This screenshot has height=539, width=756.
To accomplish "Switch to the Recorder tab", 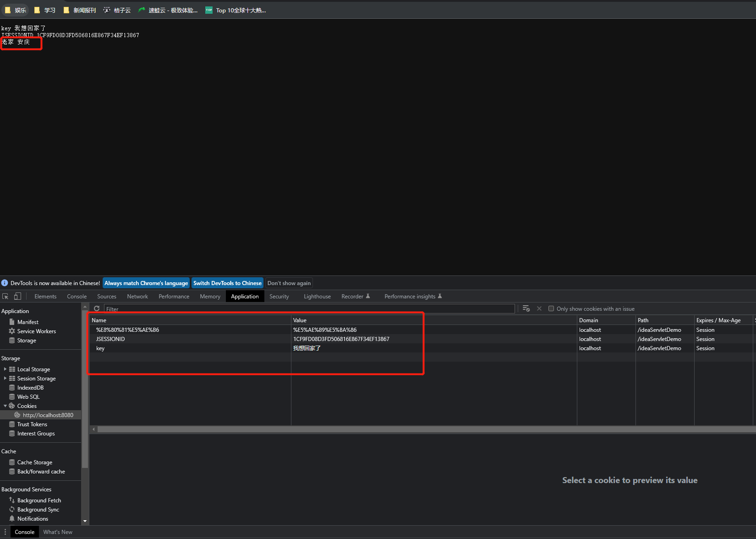I will (355, 297).
